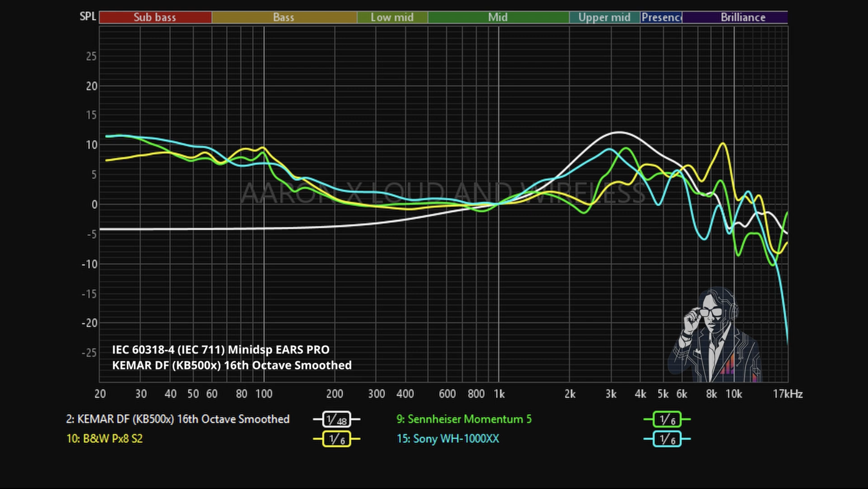Select the Presence frequency band
Viewport: 868px width, 489px height.
pos(661,17)
